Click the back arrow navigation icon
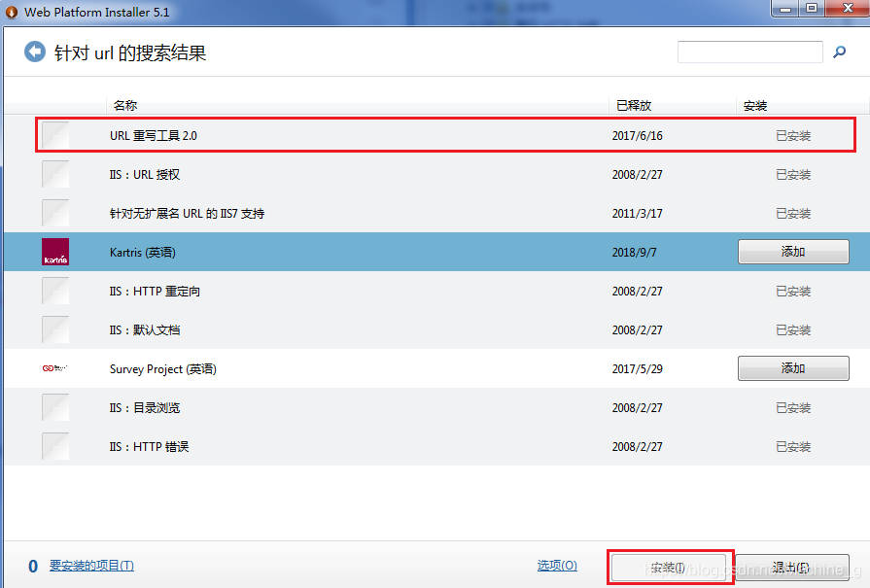The image size is (870, 588). [34, 51]
